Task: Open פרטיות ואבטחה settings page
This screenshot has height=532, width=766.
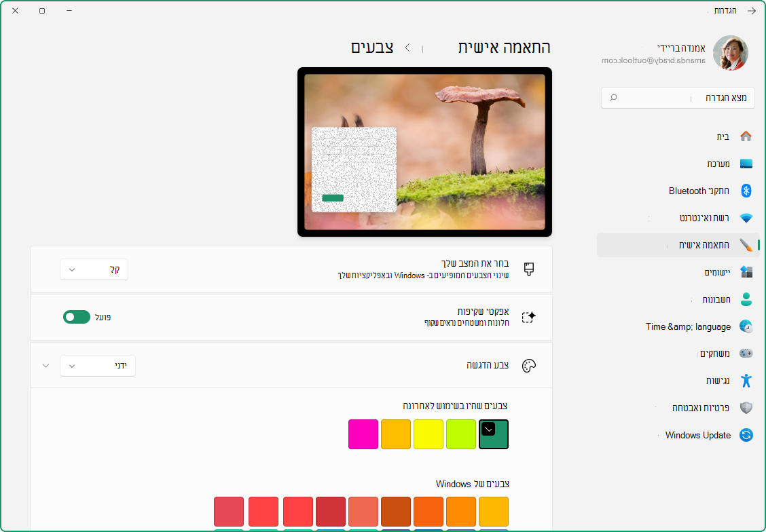Action: pos(678,408)
